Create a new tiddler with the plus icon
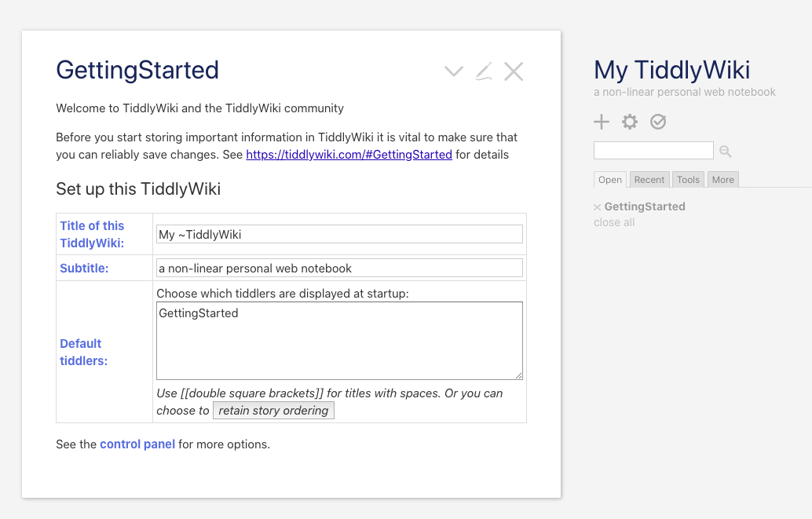812x519 pixels. 602,122
